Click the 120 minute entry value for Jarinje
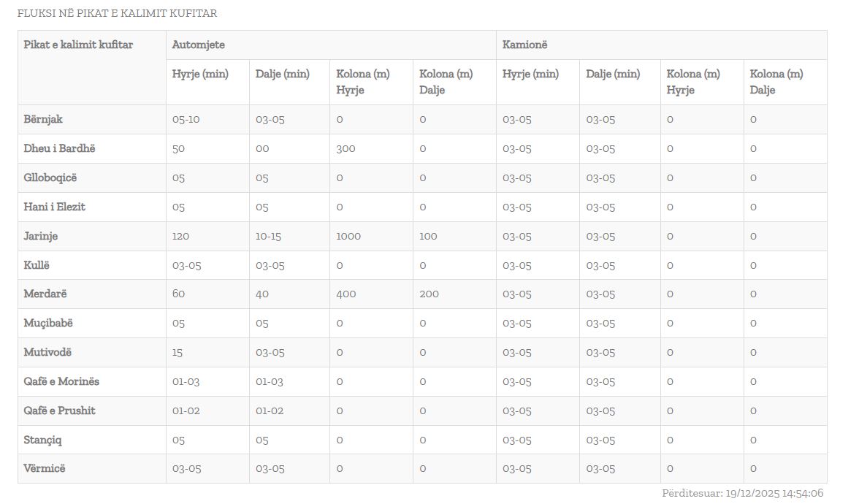 pos(181,236)
